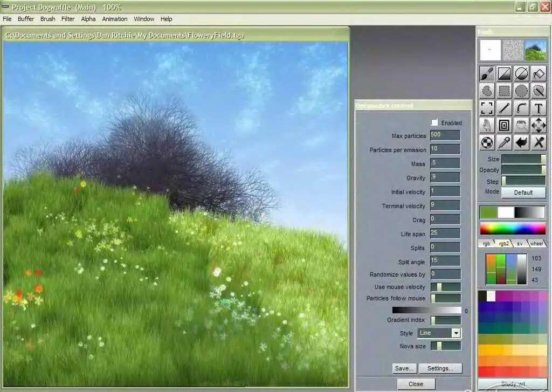This screenshot has height=392, width=552.
Task: Open the Window menu
Action: [x=144, y=19]
